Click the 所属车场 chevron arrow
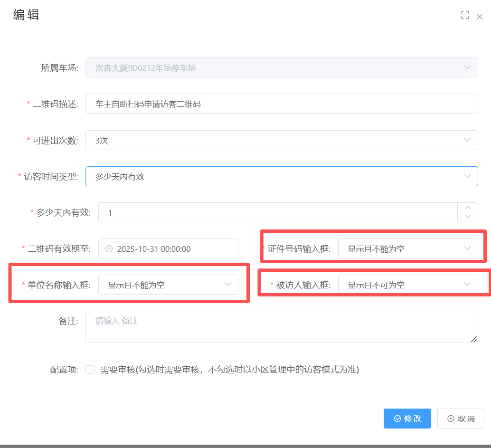Image resolution: width=491 pixels, height=448 pixels. point(467,67)
